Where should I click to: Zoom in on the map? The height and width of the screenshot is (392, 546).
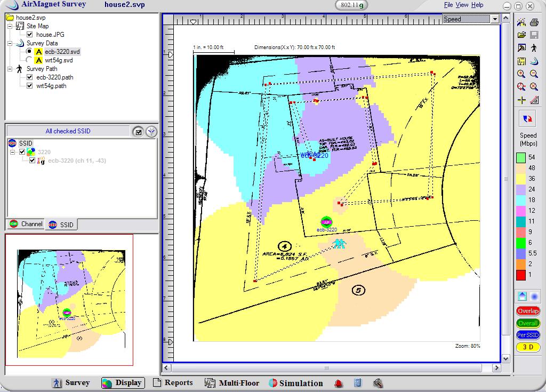pyautogui.click(x=521, y=74)
